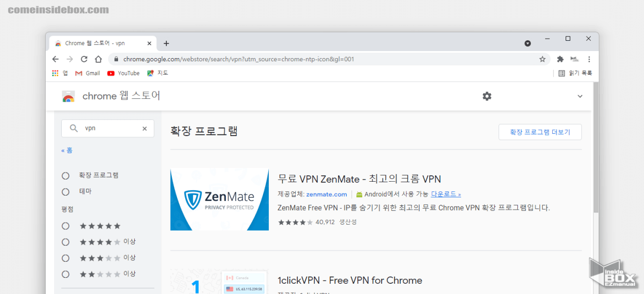Open 무료 VPN ZenMate extension title
This screenshot has width=644, height=294.
click(359, 179)
